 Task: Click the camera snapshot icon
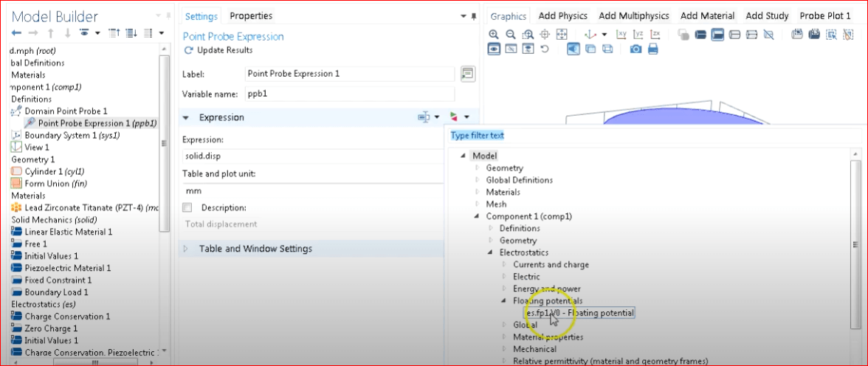(636, 49)
